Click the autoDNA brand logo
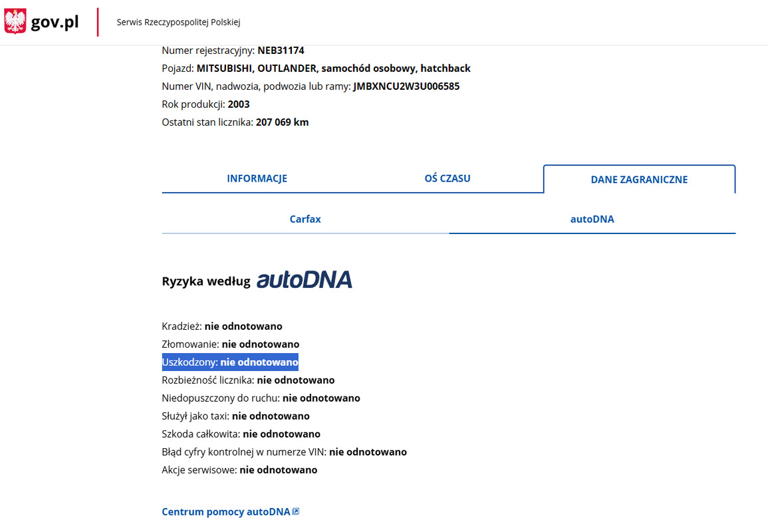 point(304,280)
